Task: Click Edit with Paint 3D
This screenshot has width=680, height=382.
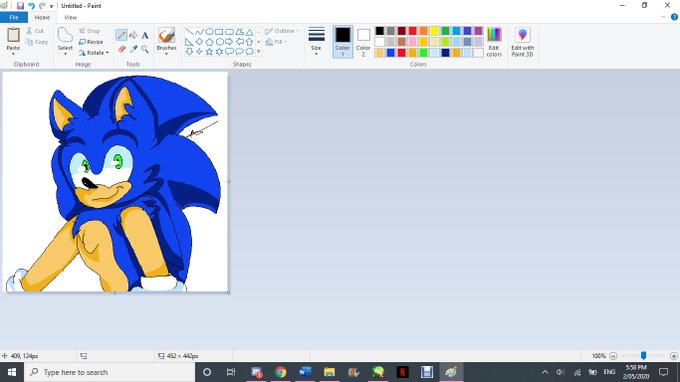Action: point(522,42)
